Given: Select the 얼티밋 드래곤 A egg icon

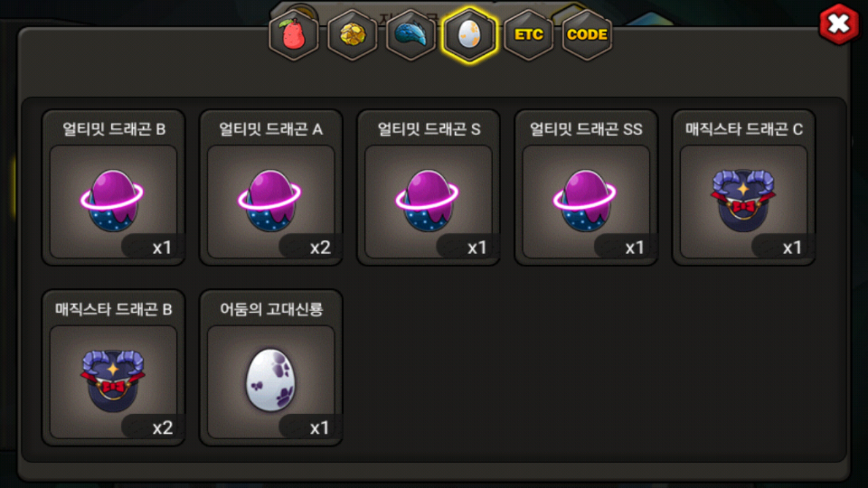Looking at the screenshot, I should click(x=271, y=201).
